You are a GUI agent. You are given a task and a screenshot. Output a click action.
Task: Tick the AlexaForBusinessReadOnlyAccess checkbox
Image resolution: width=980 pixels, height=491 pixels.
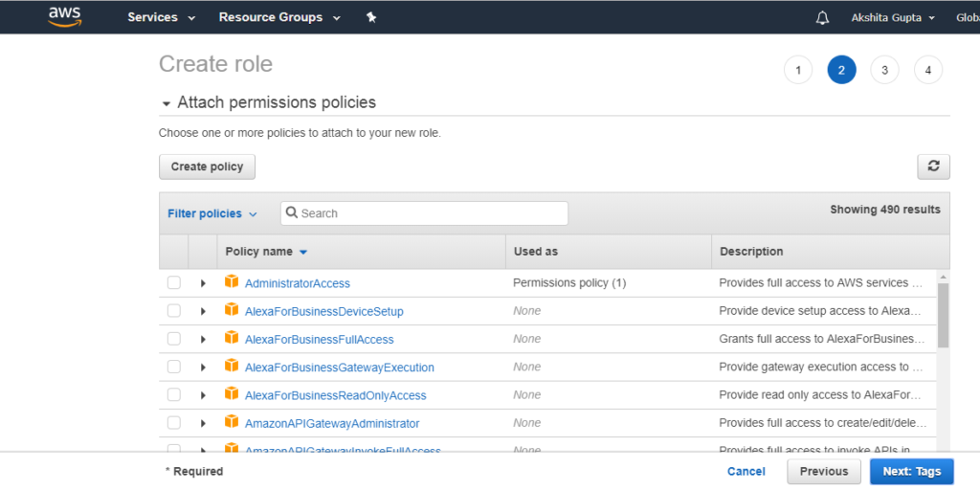pos(174,394)
